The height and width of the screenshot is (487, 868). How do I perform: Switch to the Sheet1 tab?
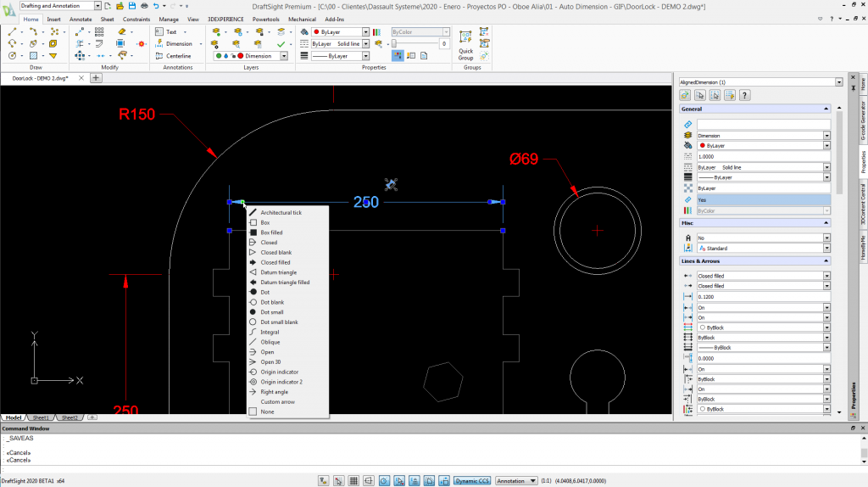point(41,417)
